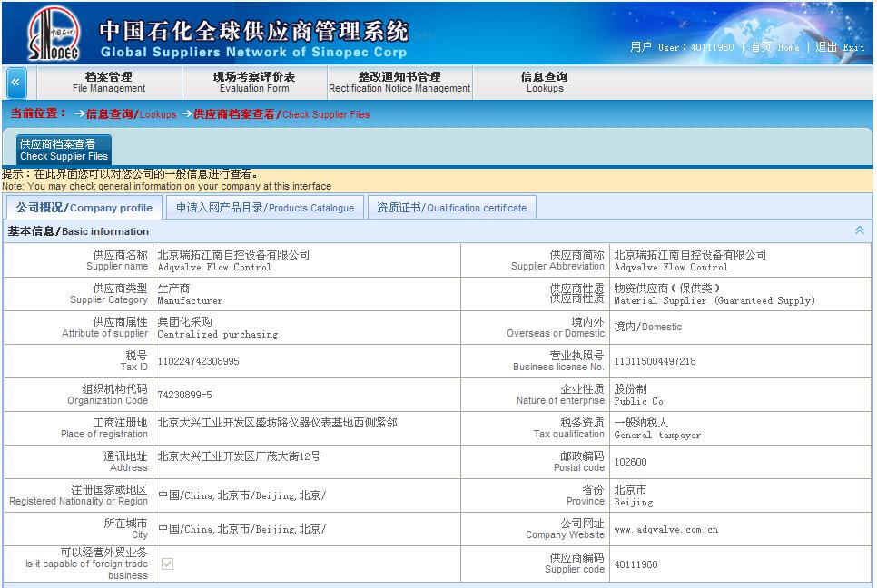Select the Province value Beijing
This screenshot has width=877, height=588.
click(633, 495)
